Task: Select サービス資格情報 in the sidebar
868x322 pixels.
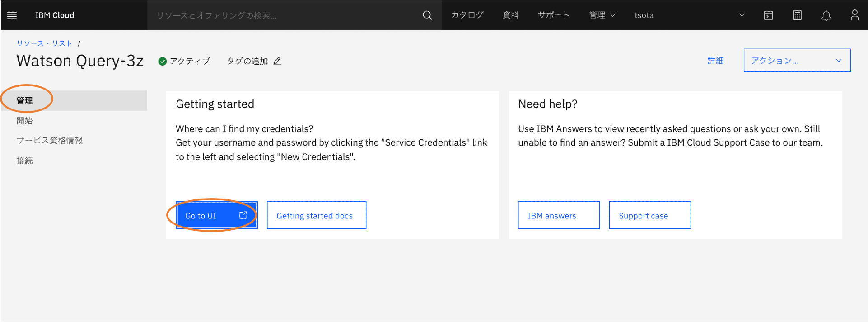Action: [x=50, y=140]
